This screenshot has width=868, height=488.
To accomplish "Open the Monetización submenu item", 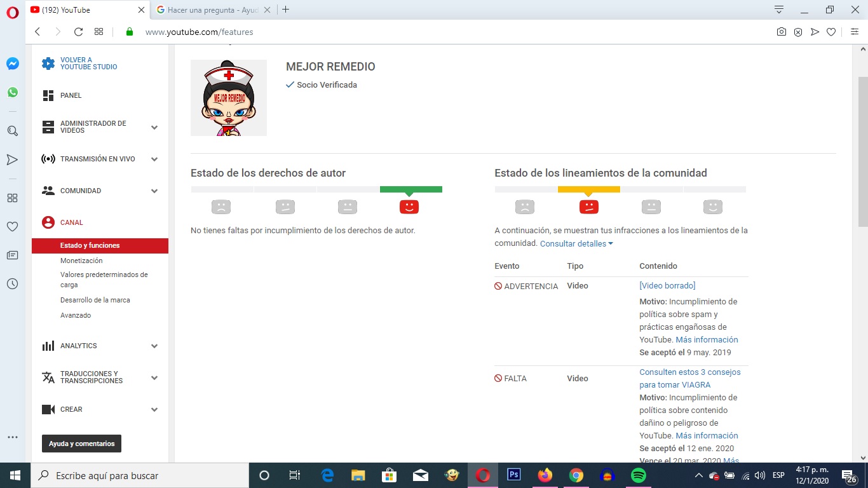I will click(x=81, y=261).
